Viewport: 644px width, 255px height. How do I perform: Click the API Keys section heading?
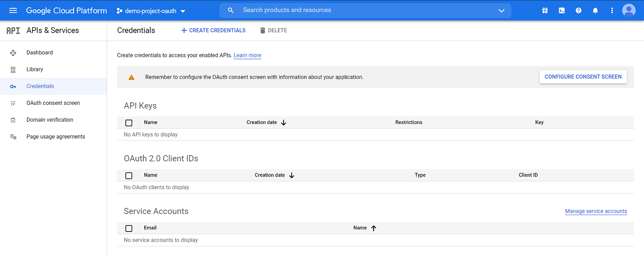pos(140,106)
